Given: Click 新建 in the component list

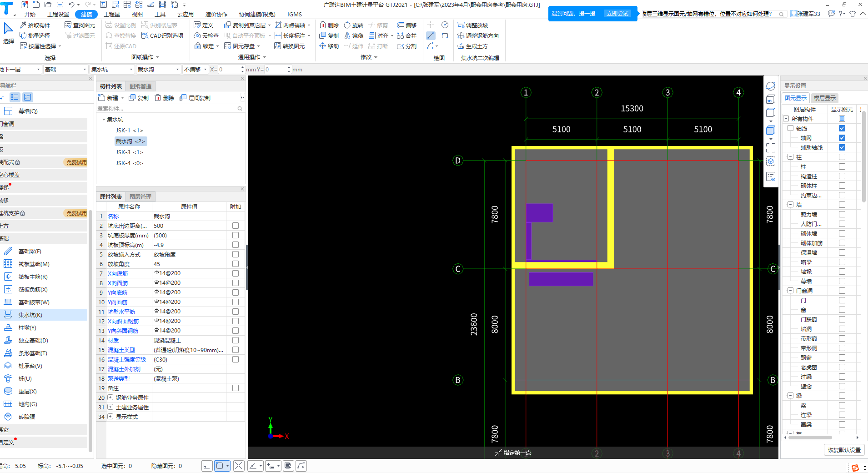Looking at the screenshot, I should click(x=111, y=98).
